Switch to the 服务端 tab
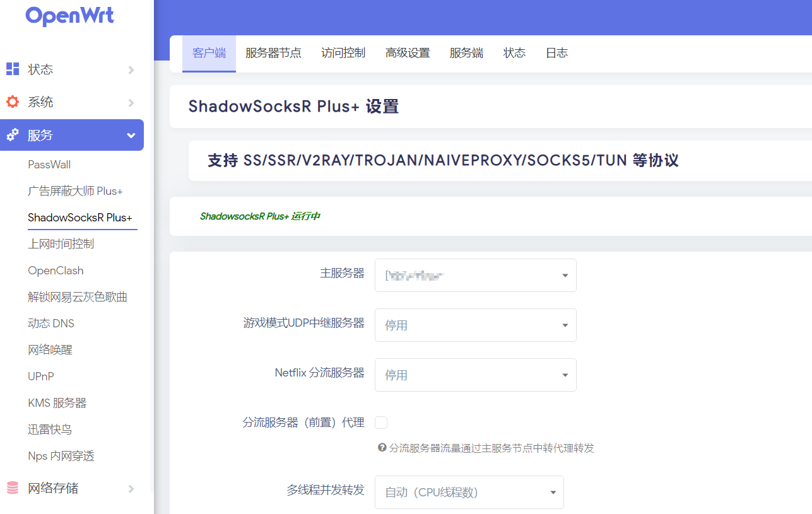The image size is (812, 514). tap(466, 53)
